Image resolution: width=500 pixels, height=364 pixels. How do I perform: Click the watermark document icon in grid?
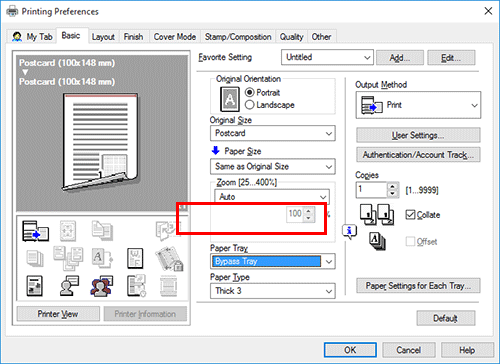click(135, 258)
